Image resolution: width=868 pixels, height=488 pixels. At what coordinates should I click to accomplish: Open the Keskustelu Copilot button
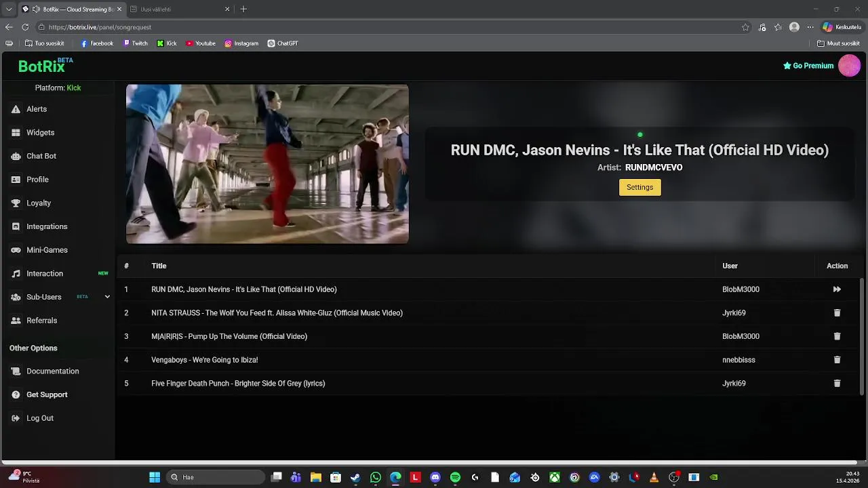click(x=842, y=27)
